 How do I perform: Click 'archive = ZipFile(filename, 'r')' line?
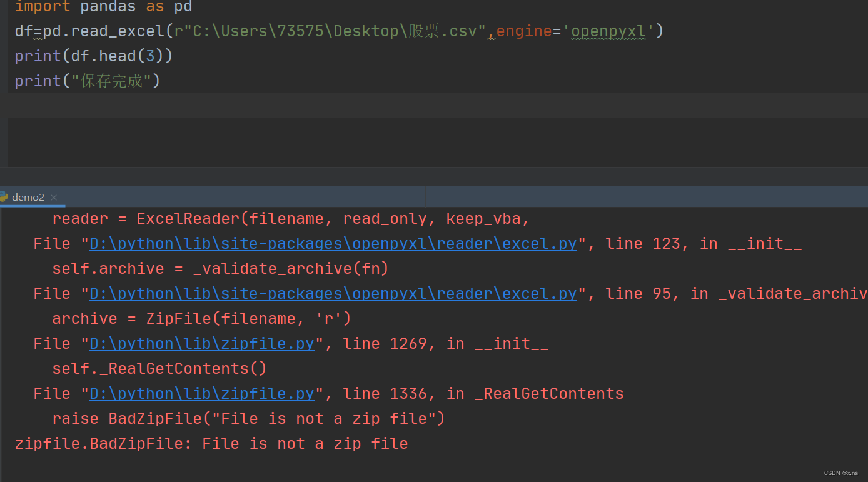[201, 318]
